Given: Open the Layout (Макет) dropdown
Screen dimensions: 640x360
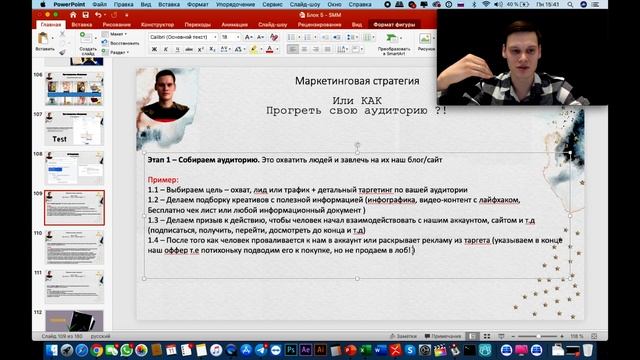Looking at the screenshot, I should 115,34.
